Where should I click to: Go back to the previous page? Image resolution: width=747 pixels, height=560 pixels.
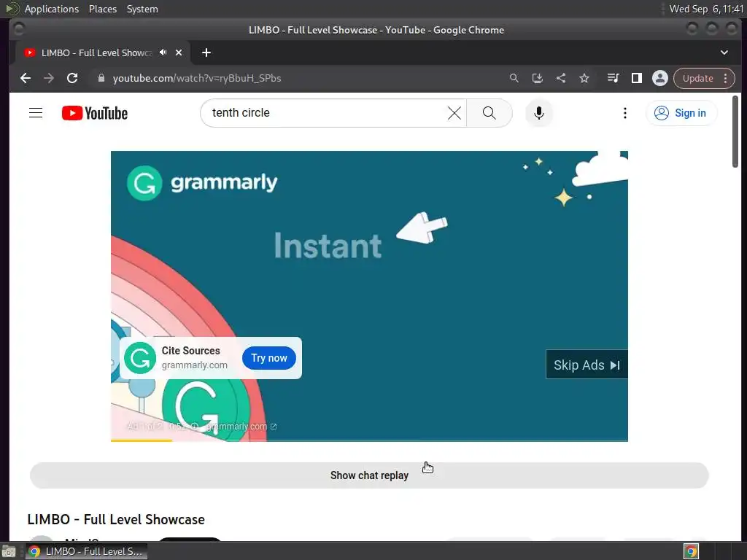point(26,78)
